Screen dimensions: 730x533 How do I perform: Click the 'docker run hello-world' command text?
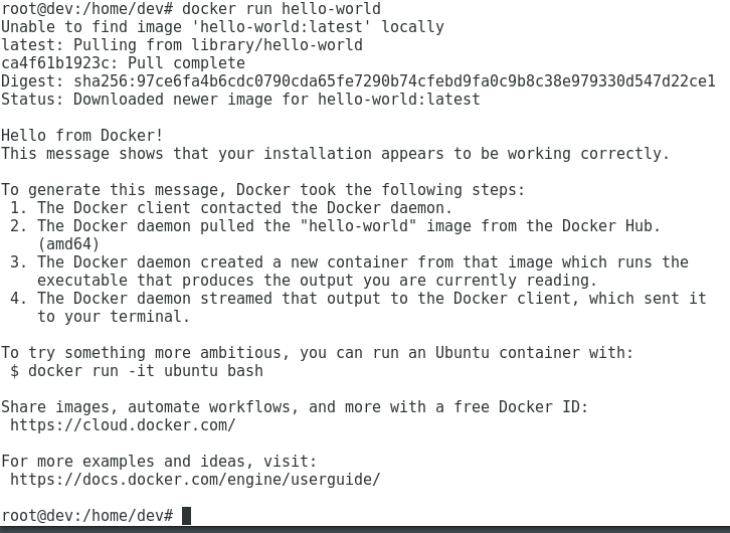pyautogui.click(x=281, y=9)
